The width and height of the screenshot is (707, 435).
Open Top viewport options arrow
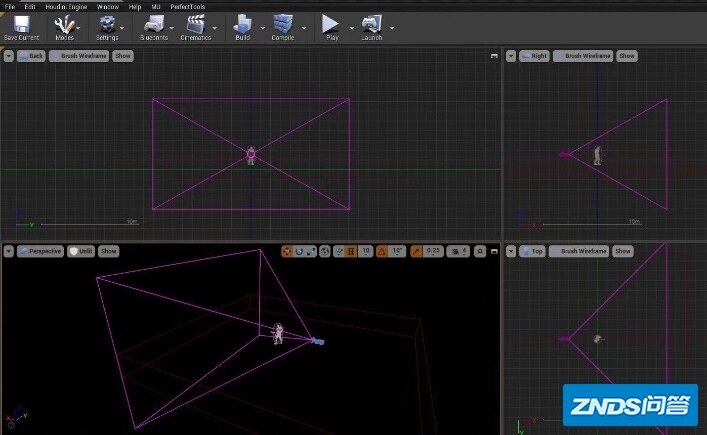[510, 251]
